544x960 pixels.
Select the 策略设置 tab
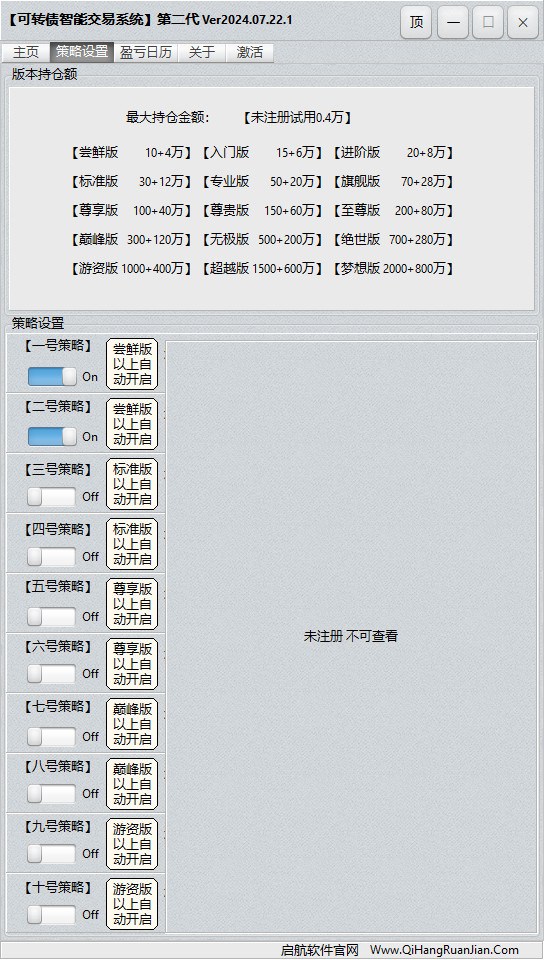(x=82, y=53)
